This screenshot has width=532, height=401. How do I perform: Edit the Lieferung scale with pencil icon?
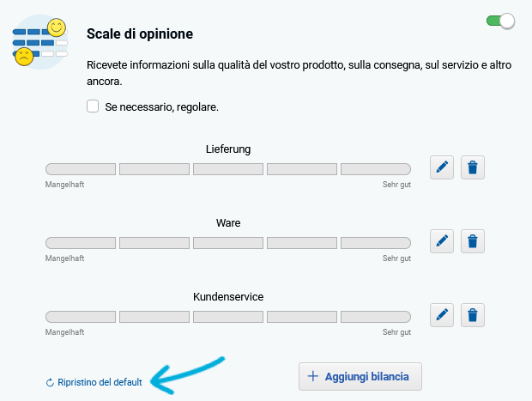[x=441, y=167]
